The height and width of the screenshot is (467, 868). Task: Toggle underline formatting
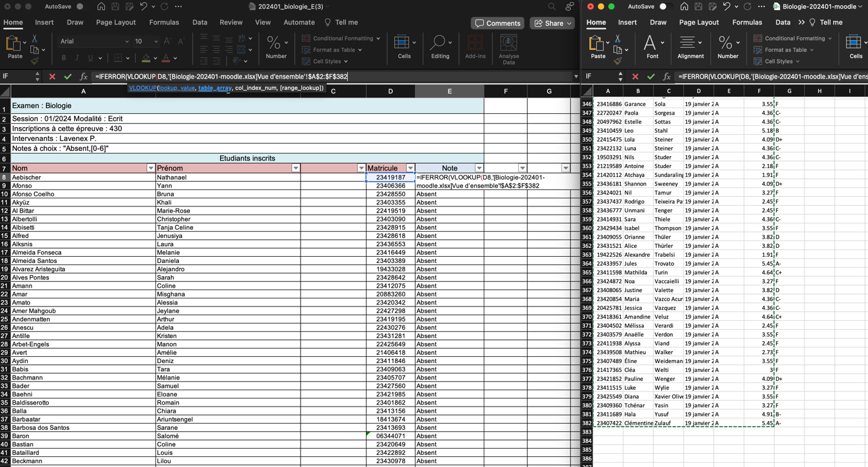click(x=90, y=57)
